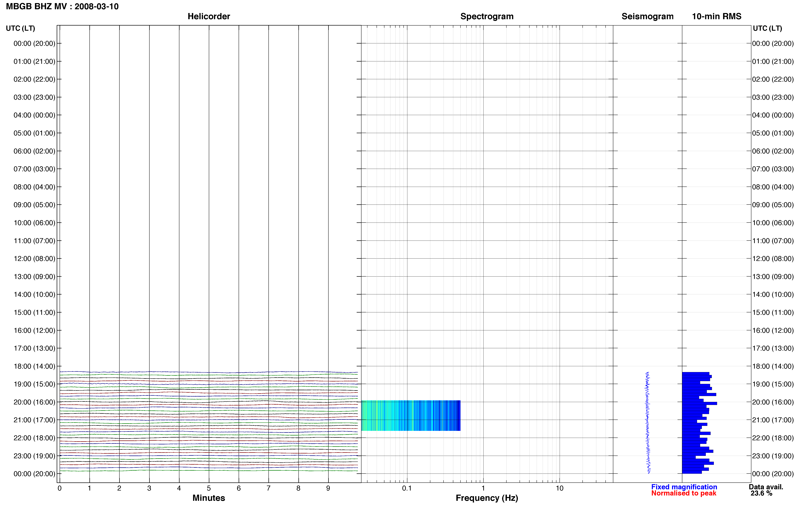The width and height of the screenshot is (812, 508).
Task: Click the cyan-blue spectrogram block near 20:00–21:30
Action: point(411,416)
